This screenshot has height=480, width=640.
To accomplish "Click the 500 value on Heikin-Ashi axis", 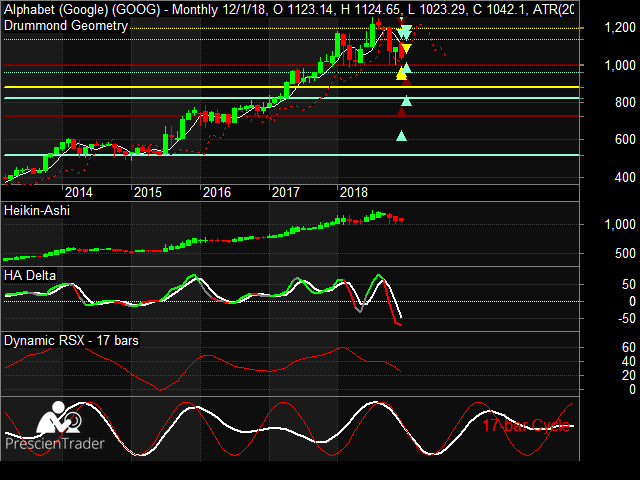I will pos(625,253).
